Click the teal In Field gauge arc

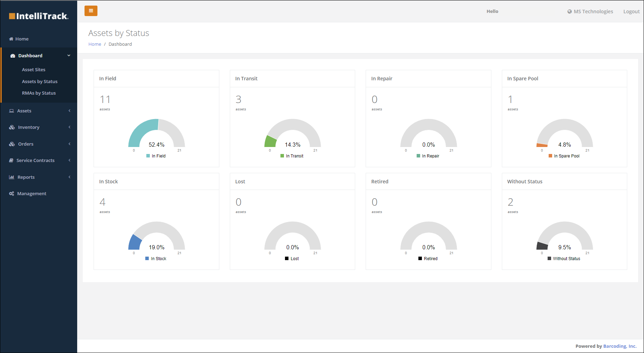[x=140, y=130]
